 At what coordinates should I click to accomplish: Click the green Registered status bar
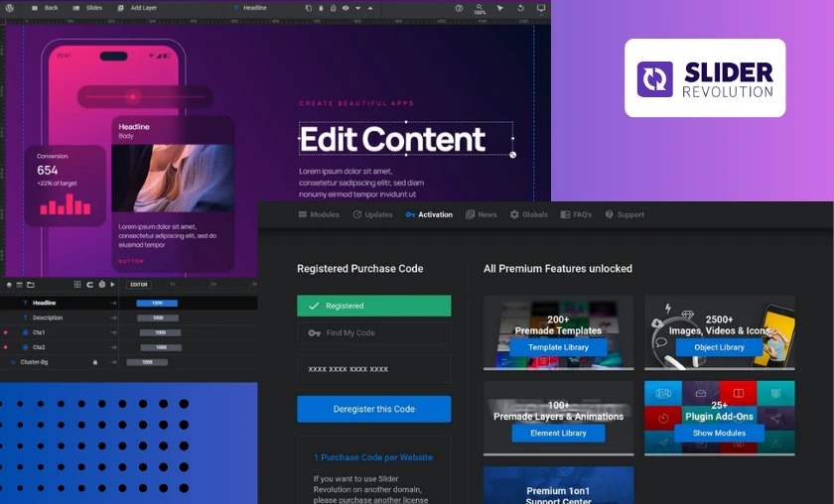[374, 306]
